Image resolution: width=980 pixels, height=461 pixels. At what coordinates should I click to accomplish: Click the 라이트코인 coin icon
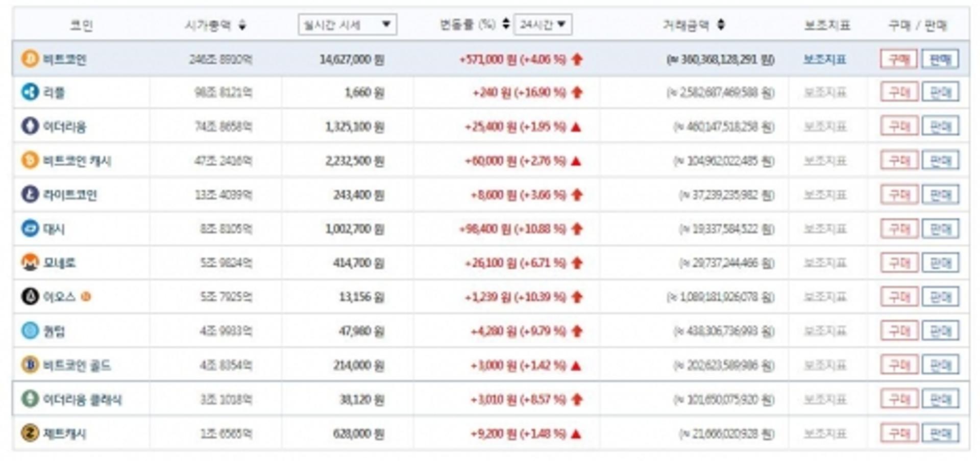tap(30, 194)
